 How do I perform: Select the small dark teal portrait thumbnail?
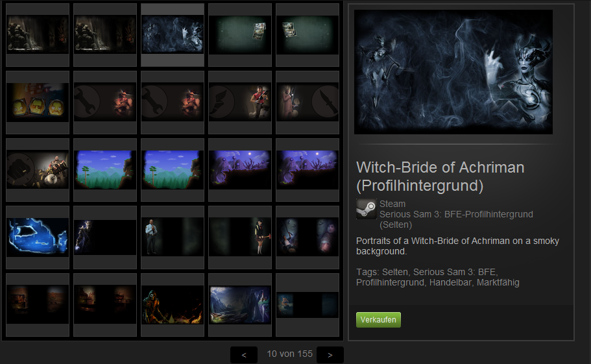[308, 304]
